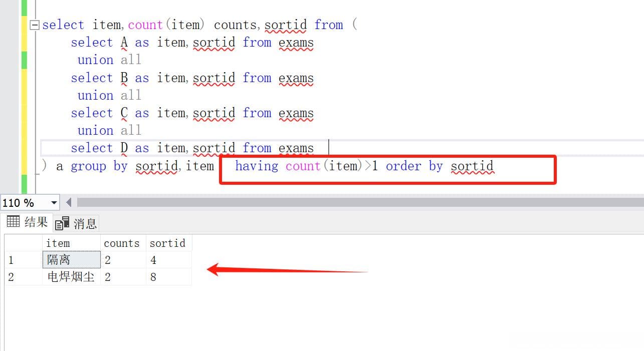Collapse the outer select statement outline toggle
This screenshot has height=351, width=644.
(x=35, y=25)
